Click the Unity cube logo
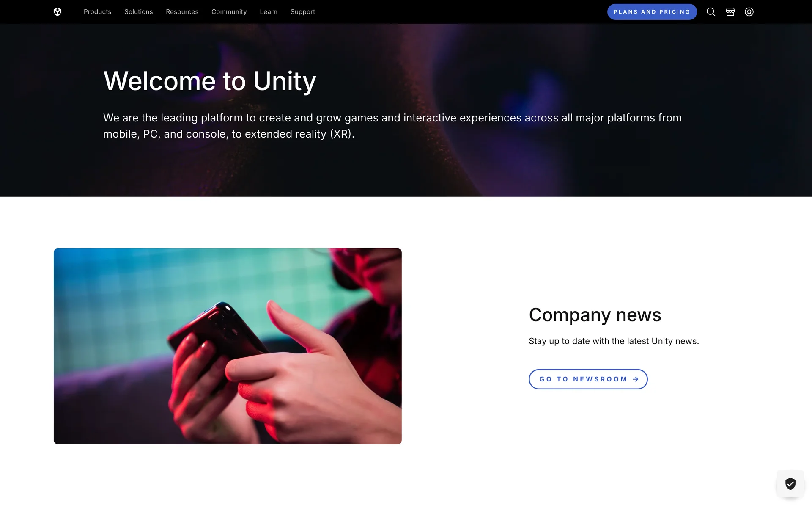The width and height of the screenshot is (812, 508). point(58,12)
